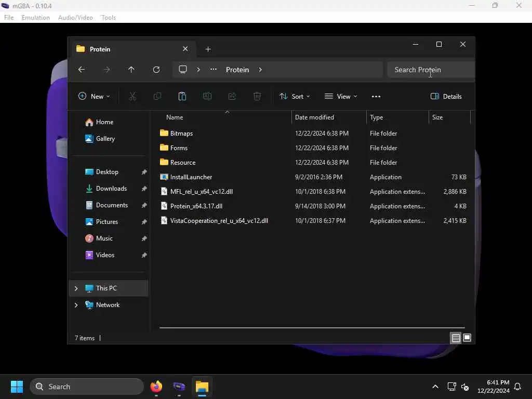
Task: Unpin Desktop from quick access
Action: (144, 172)
